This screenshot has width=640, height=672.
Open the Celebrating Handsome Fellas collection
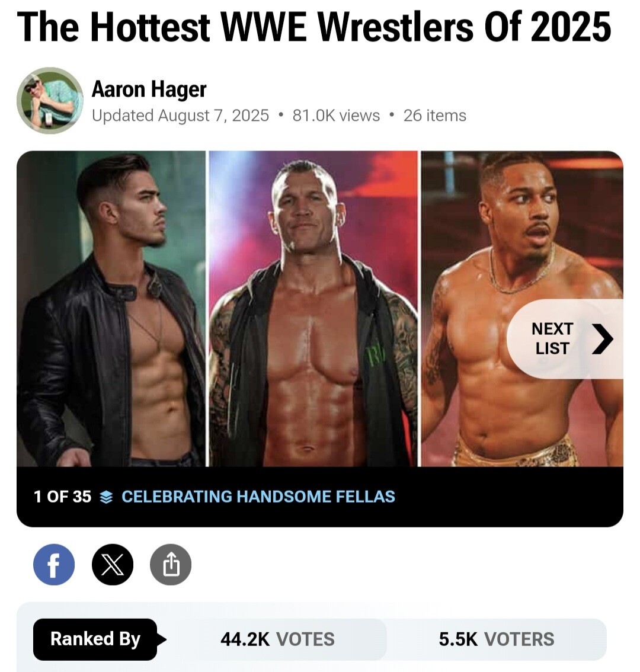258,497
